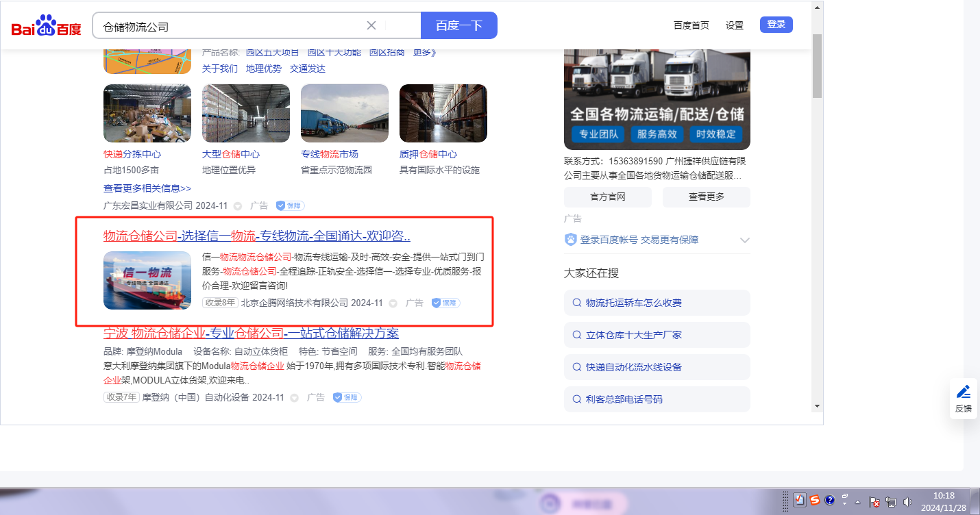Image resolution: width=980 pixels, height=515 pixels.
Task: Click the volume speaker icon in tray
Action: (x=908, y=501)
